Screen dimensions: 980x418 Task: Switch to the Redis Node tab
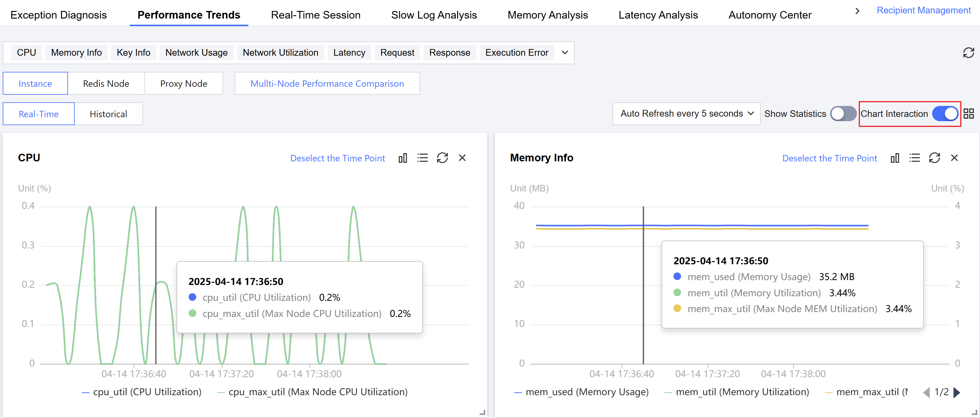(x=106, y=84)
